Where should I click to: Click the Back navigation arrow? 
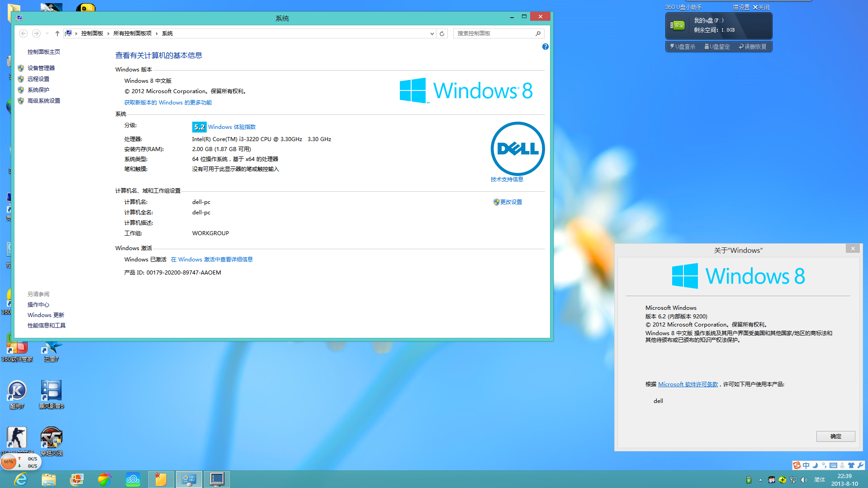pos(24,33)
